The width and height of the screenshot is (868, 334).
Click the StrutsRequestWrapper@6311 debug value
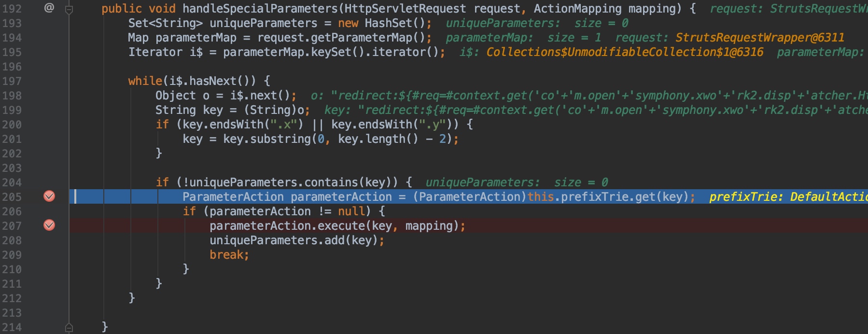pyautogui.click(x=760, y=38)
